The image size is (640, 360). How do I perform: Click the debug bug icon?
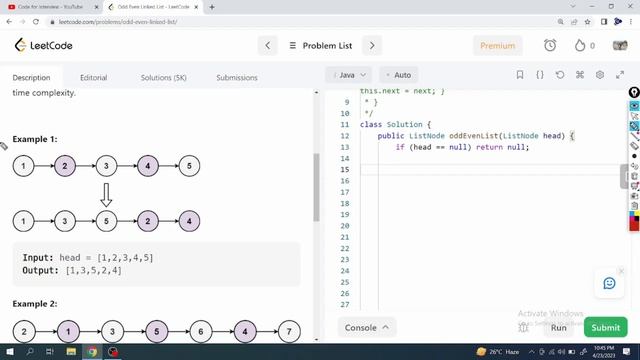(x=523, y=328)
